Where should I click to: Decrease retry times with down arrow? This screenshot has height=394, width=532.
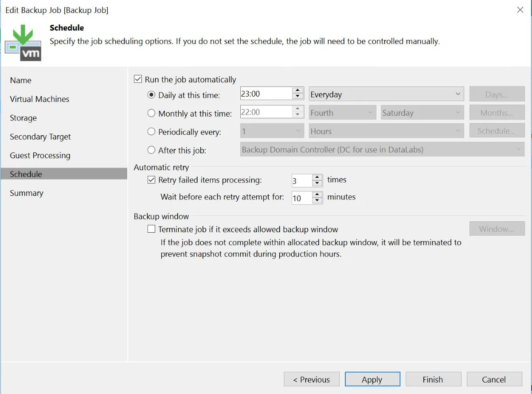pos(317,183)
